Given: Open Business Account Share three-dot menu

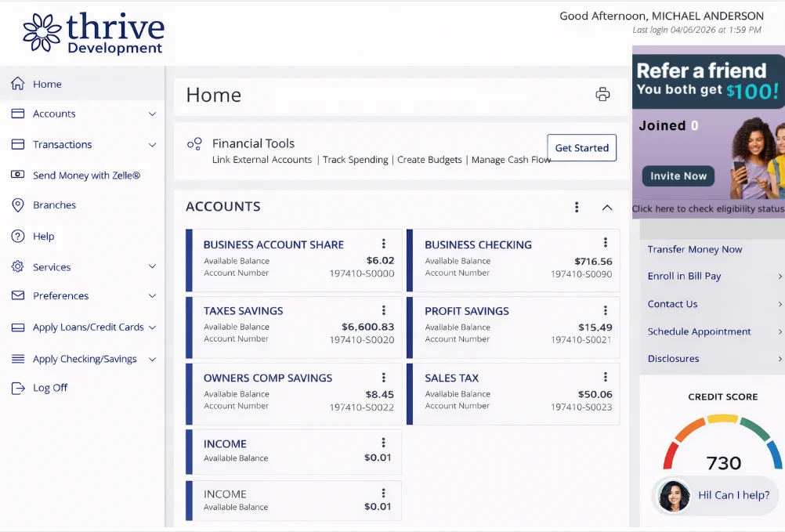Looking at the screenshot, I should coord(383,243).
